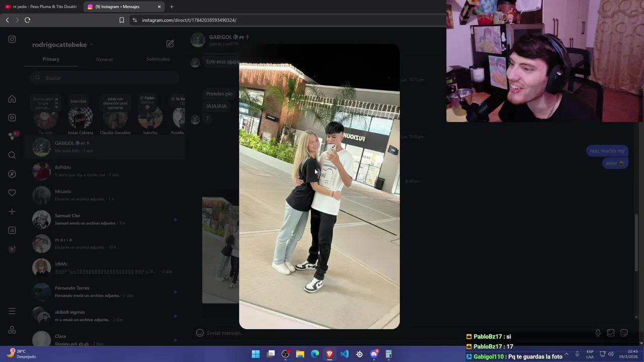Image resolution: width=644 pixels, height=362 pixels.
Task: Open the GABIGOL conversation in list
Action: pyautogui.click(x=104, y=147)
